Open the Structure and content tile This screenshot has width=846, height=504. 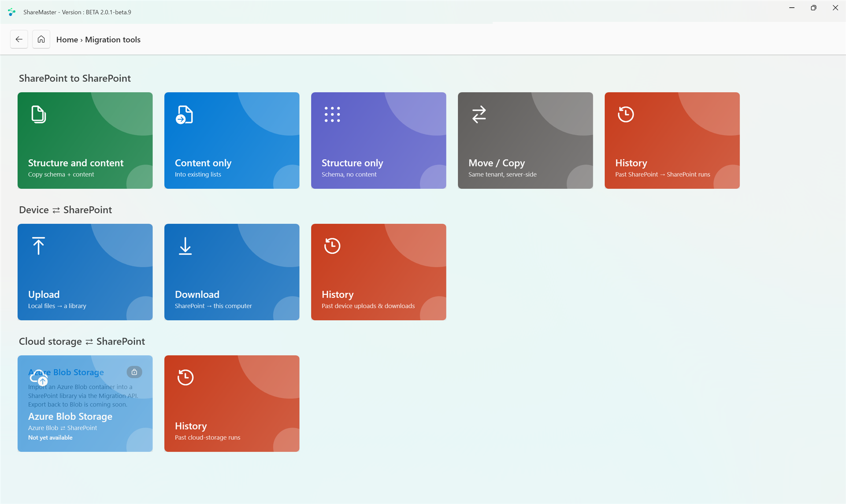[x=85, y=141]
